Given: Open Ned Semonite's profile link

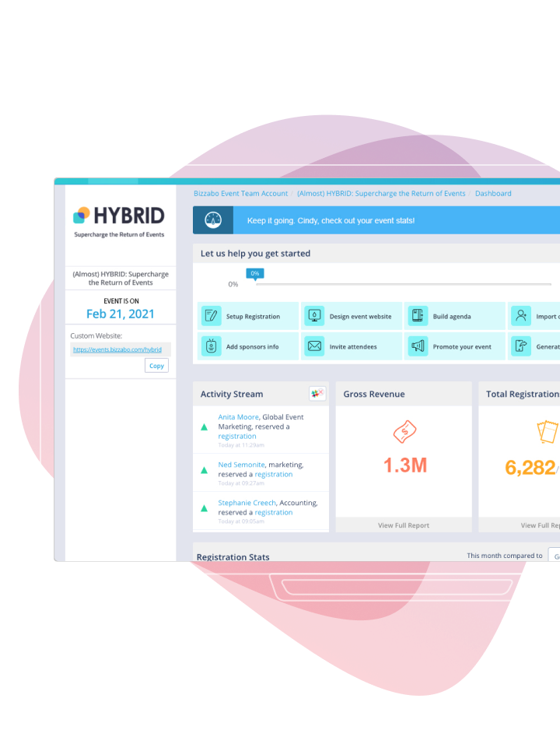Looking at the screenshot, I should (241, 465).
